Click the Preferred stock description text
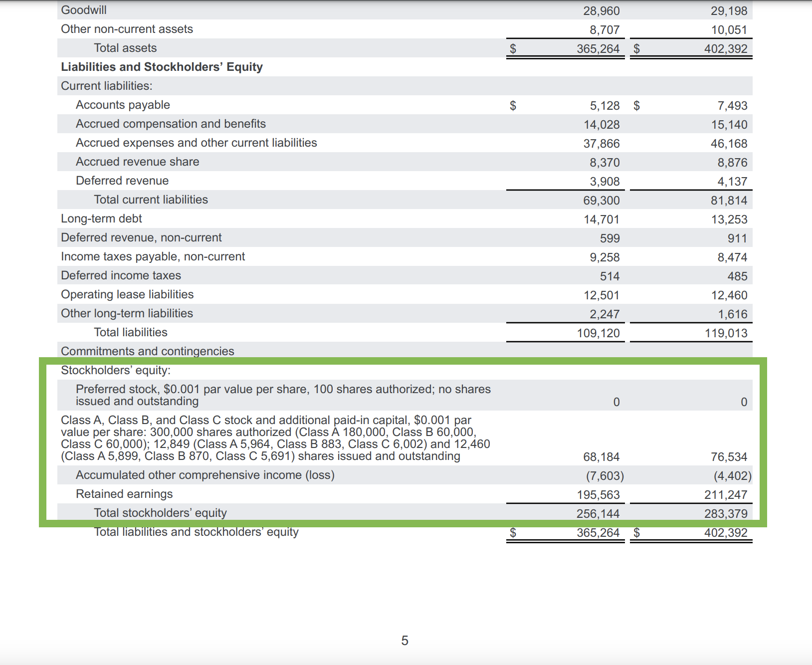This screenshot has width=812, height=665. click(x=283, y=395)
